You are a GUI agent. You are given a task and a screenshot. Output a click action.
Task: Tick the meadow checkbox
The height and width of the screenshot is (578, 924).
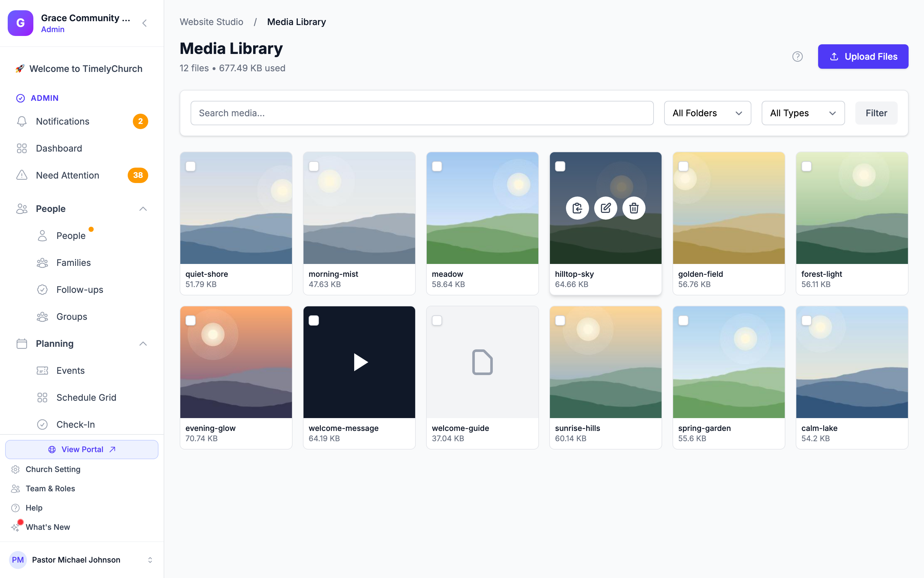click(x=437, y=166)
